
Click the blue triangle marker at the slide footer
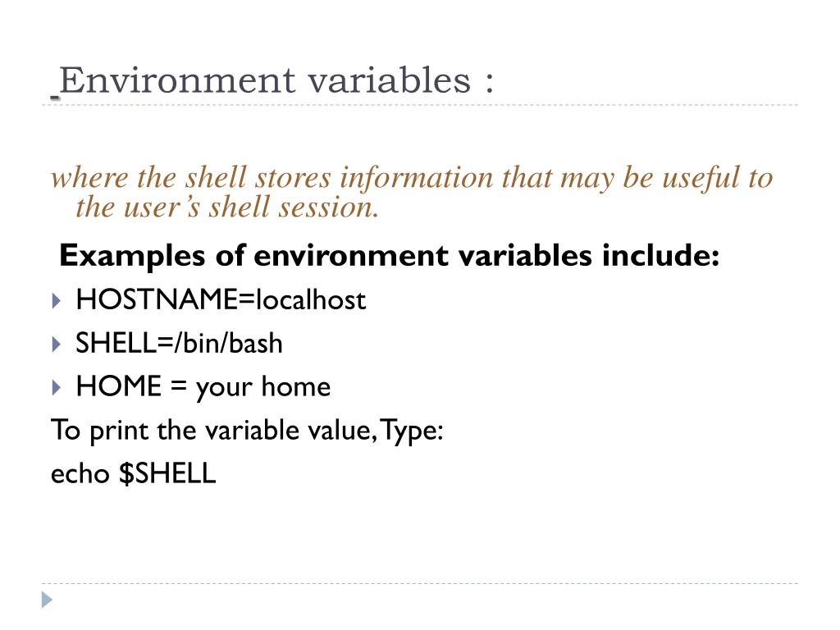click(x=47, y=600)
